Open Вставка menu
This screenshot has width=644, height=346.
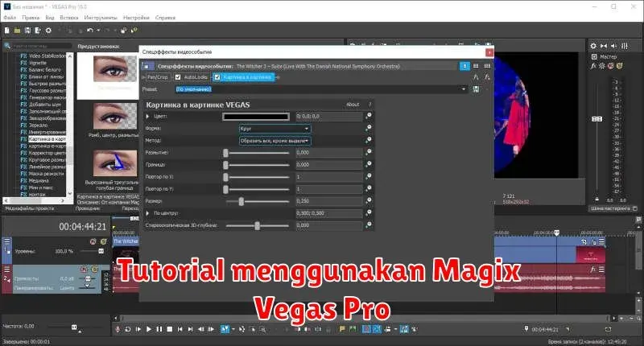click(69, 18)
